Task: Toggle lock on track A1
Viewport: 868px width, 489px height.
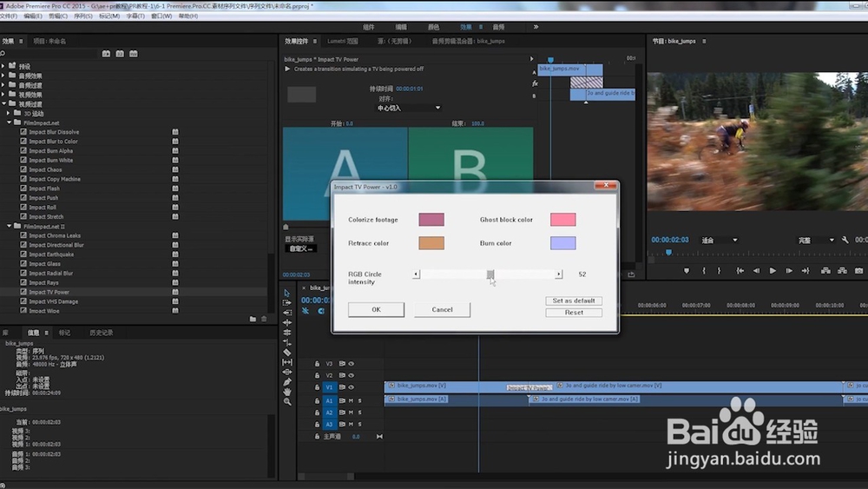Action: tap(317, 400)
